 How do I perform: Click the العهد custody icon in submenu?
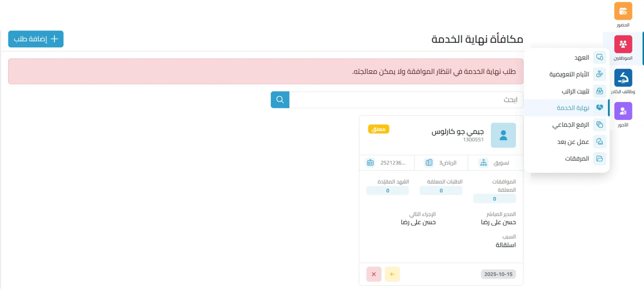[599, 57]
